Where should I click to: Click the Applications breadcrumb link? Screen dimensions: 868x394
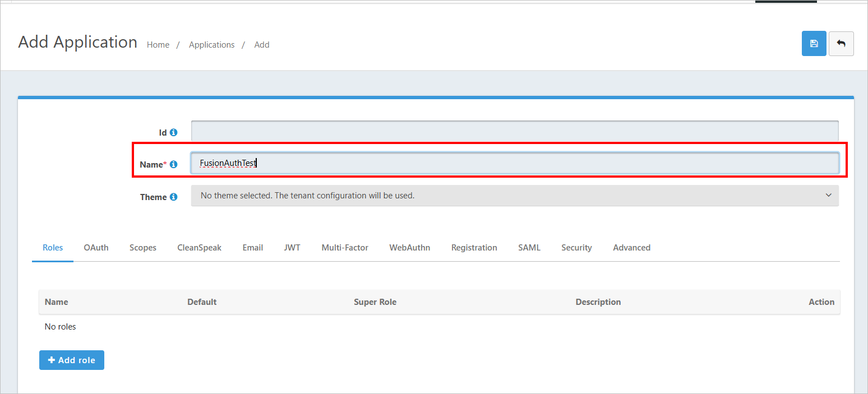point(211,45)
